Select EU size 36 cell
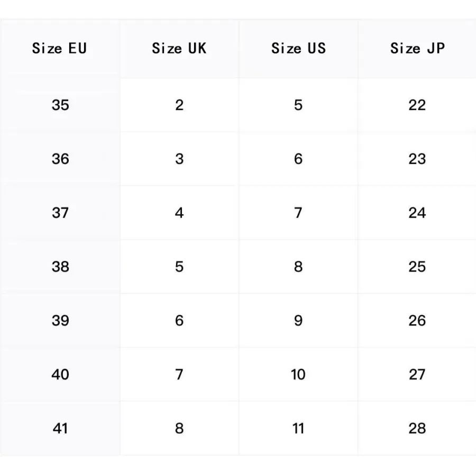Image resolution: width=476 pixels, height=476 pixels. point(60,159)
